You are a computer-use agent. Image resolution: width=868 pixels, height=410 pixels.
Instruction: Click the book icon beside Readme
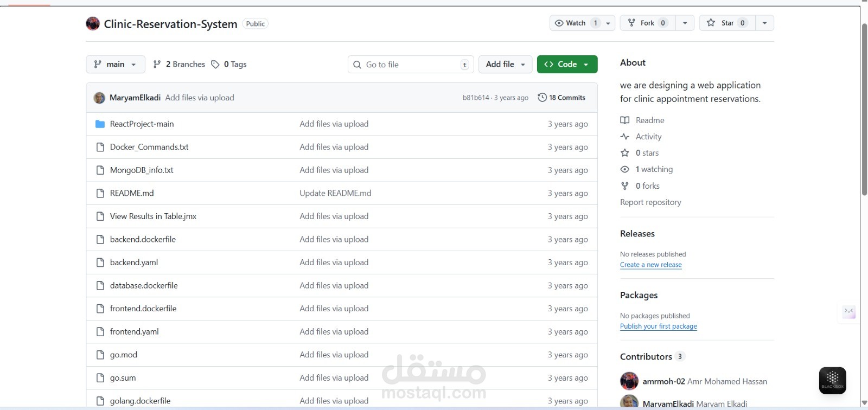point(625,120)
